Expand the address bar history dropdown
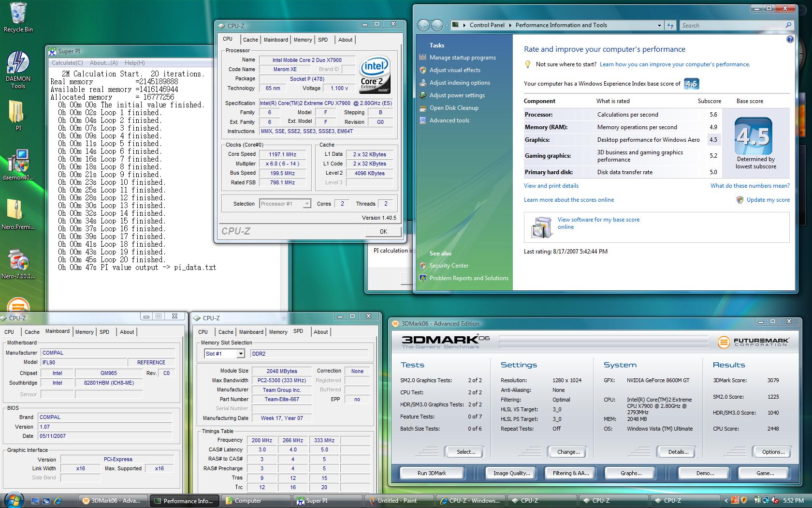This screenshot has height=508, width=812. pos(659,25)
